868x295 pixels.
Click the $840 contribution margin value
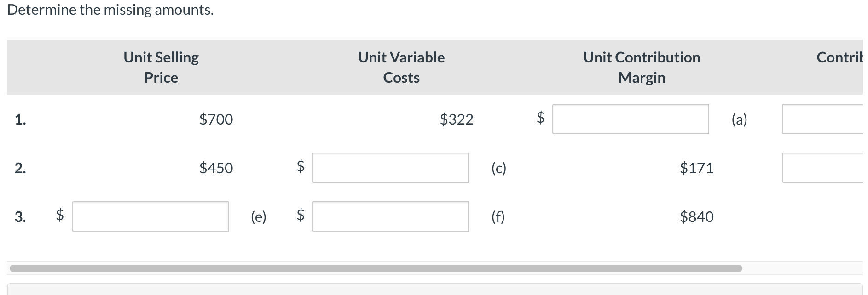pos(696,217)
